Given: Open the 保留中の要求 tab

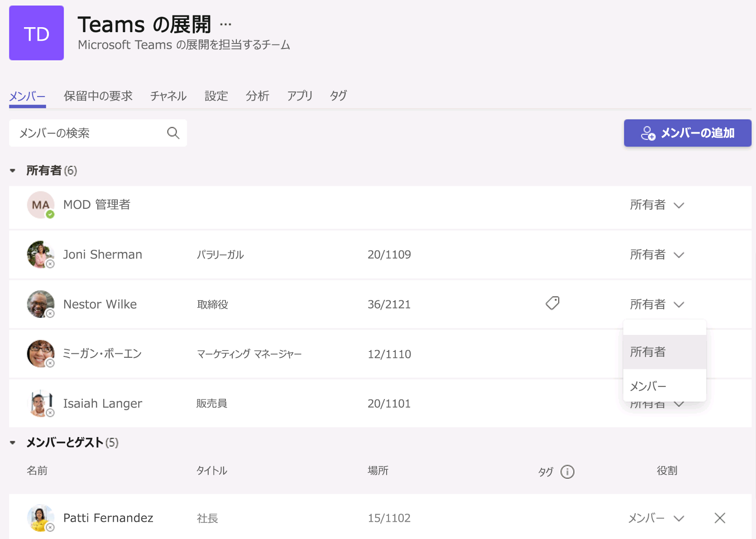Looking at the screenshot, I should (x=98, y=96).
